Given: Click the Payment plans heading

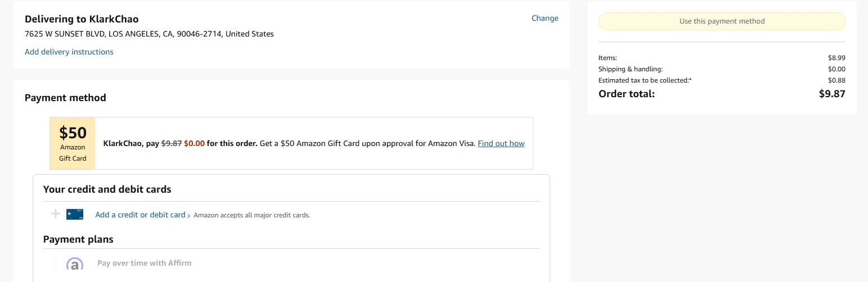Looking at the screenshot, I should click(78, 239).
